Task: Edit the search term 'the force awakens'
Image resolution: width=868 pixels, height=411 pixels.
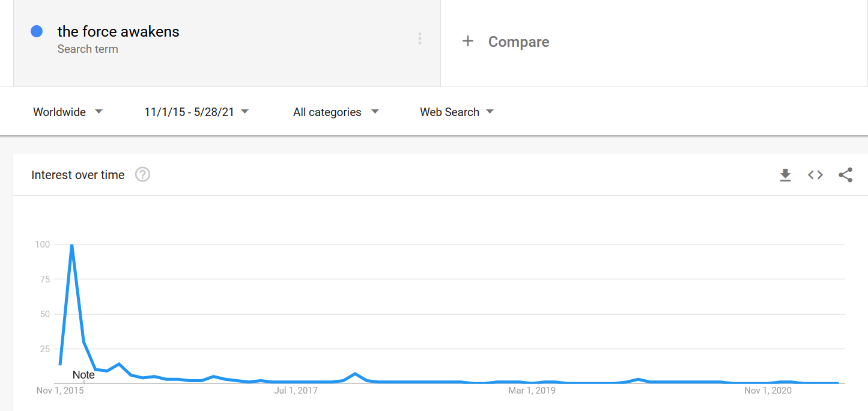Action: (118, 32)
